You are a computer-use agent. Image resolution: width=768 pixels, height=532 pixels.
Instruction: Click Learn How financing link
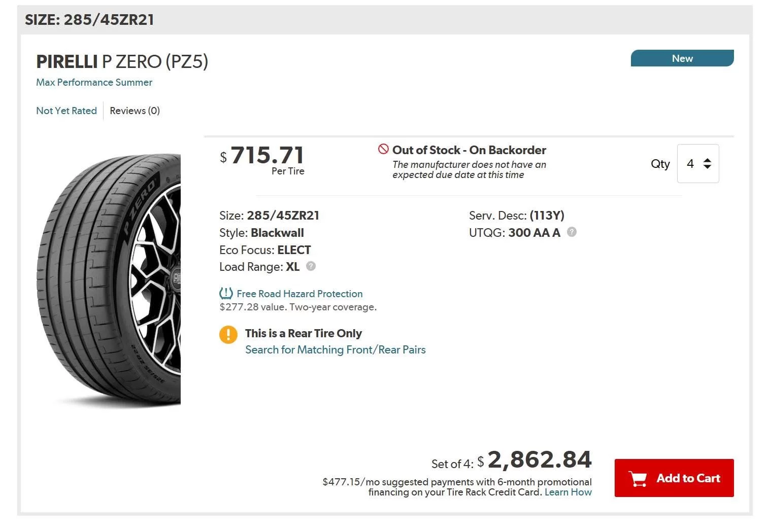click(x=568, y=492)
